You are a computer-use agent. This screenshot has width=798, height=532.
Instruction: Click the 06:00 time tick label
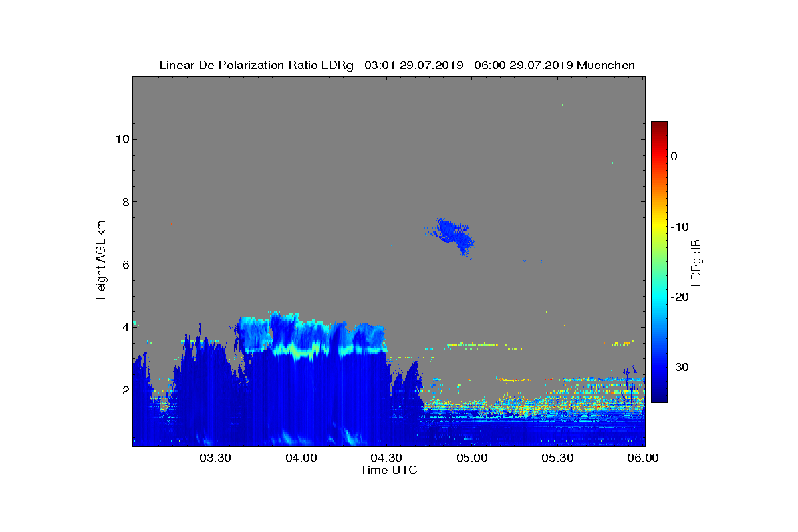pyautogui.click(x=643, y=458)
